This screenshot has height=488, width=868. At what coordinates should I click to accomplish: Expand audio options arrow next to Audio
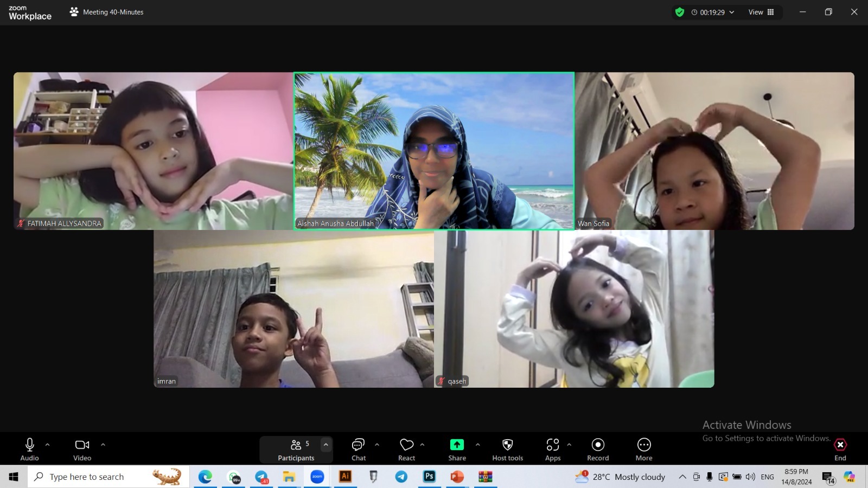point(48,445)
